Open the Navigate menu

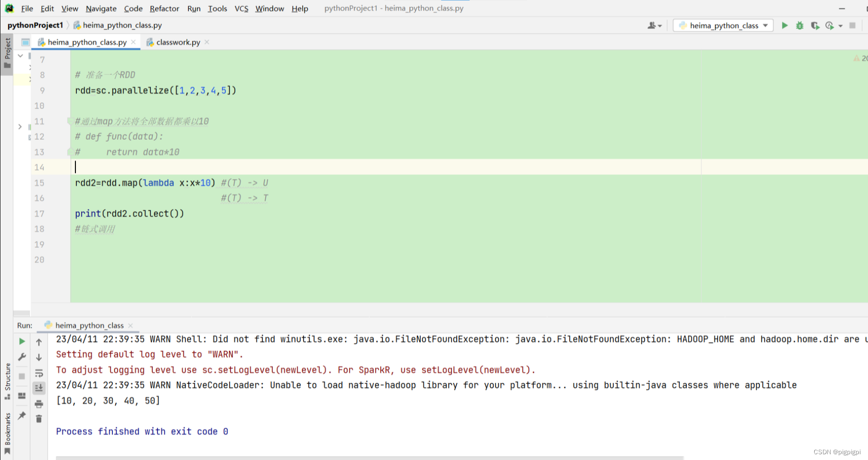(x=101, y=9)
